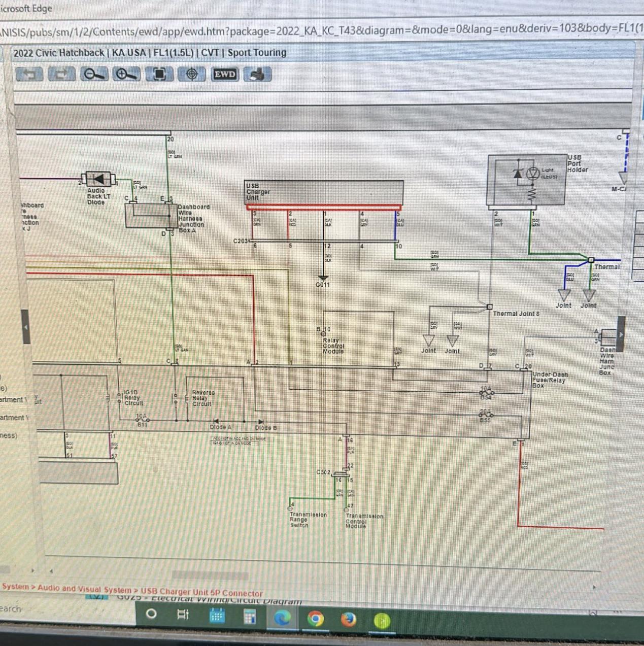
Task: Switch to Microsoft Edge on taskbar
Action: coord(282,618)
